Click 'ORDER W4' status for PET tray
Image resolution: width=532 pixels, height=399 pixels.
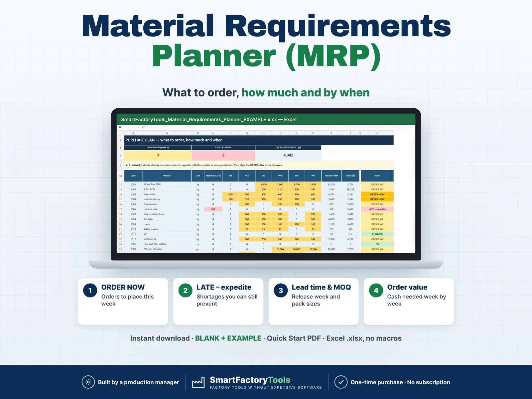click(x=377, y=249)
